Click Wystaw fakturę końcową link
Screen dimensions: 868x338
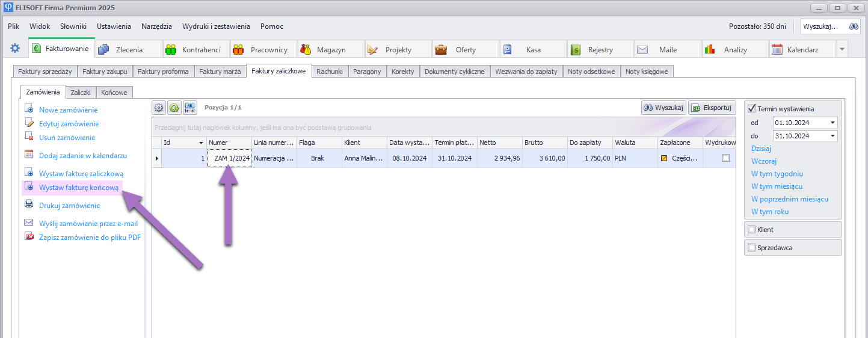click(79, 188)
